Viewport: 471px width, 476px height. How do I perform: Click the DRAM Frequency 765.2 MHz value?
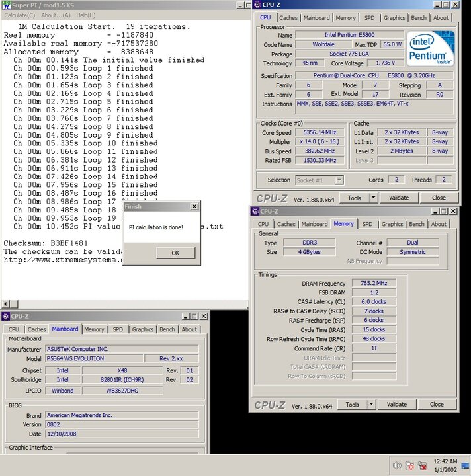374,283
